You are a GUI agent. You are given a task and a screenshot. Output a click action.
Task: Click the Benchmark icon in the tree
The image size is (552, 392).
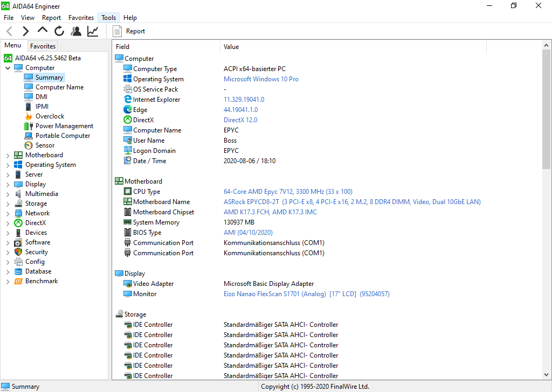(18, 281)
